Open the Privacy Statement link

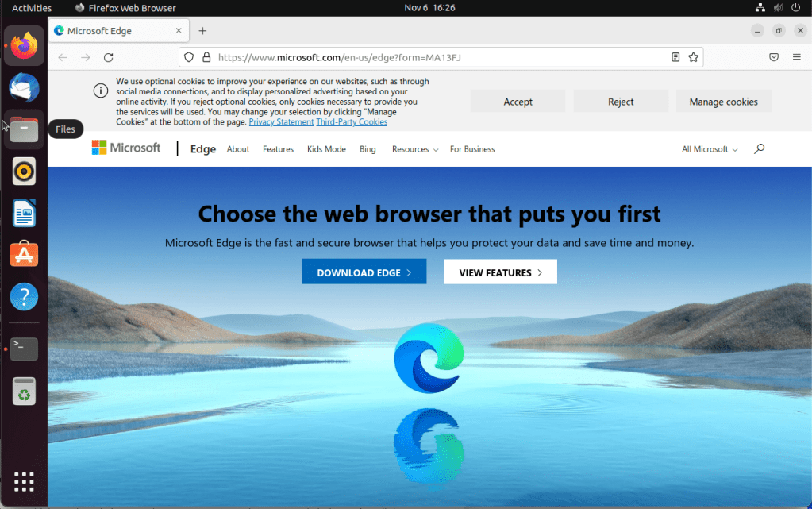(281, 122)
